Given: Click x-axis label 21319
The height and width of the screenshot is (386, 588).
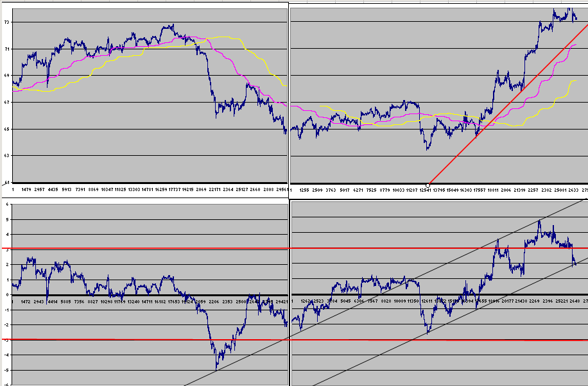Looking at the screenshot, I should coord(519,190).
